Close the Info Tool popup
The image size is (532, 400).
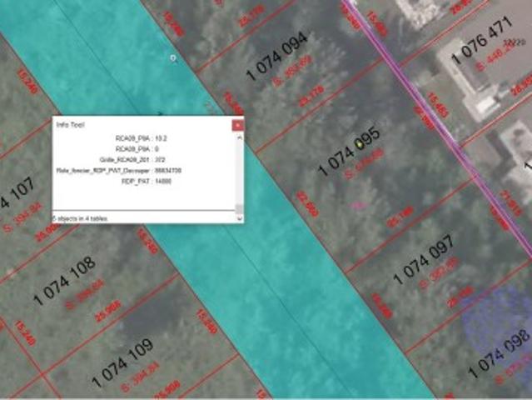(237, 125)
